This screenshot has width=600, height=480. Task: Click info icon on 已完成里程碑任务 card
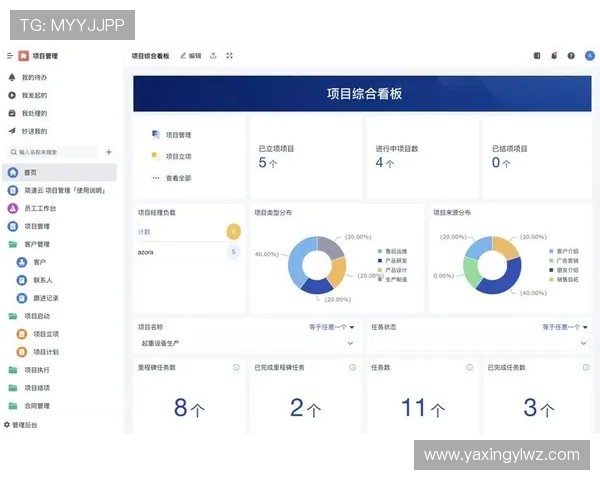click(352, 367)
